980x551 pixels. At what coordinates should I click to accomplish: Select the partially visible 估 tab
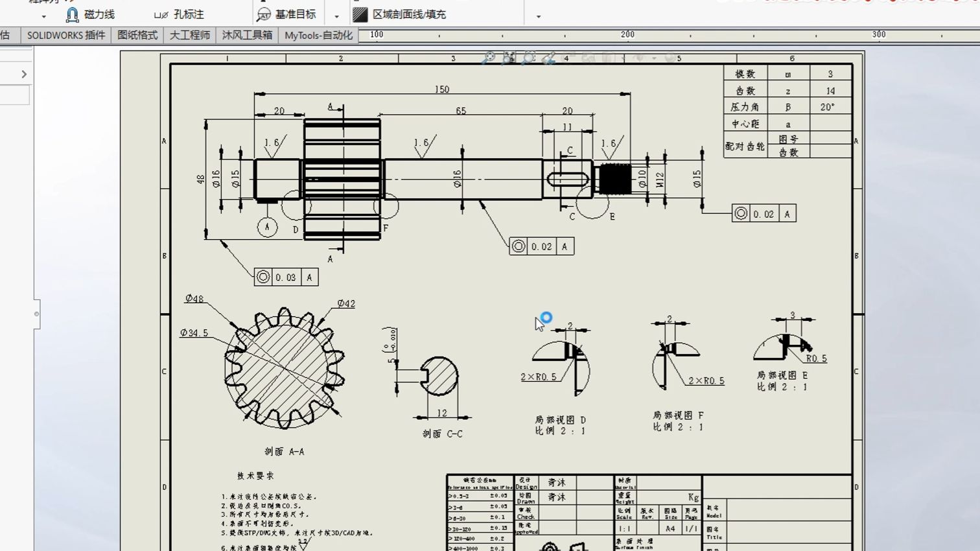(x=6, y=35)
